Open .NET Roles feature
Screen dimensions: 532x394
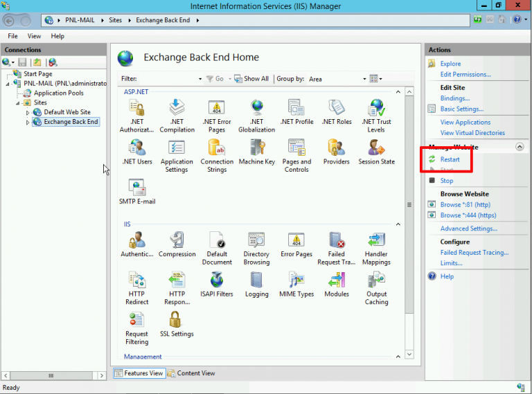(x=337, y=112)
